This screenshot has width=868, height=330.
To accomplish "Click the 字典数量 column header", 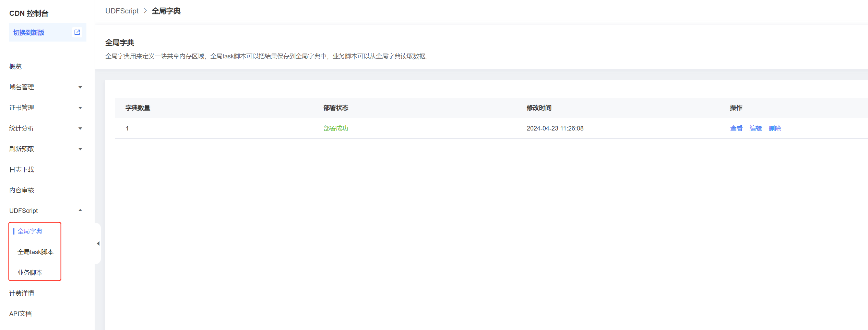I will pos(138,108).
